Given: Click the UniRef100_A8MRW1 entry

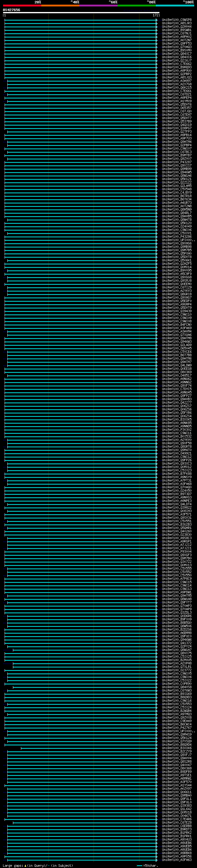Looking at the screenshot, I should (x=177, y=778).
